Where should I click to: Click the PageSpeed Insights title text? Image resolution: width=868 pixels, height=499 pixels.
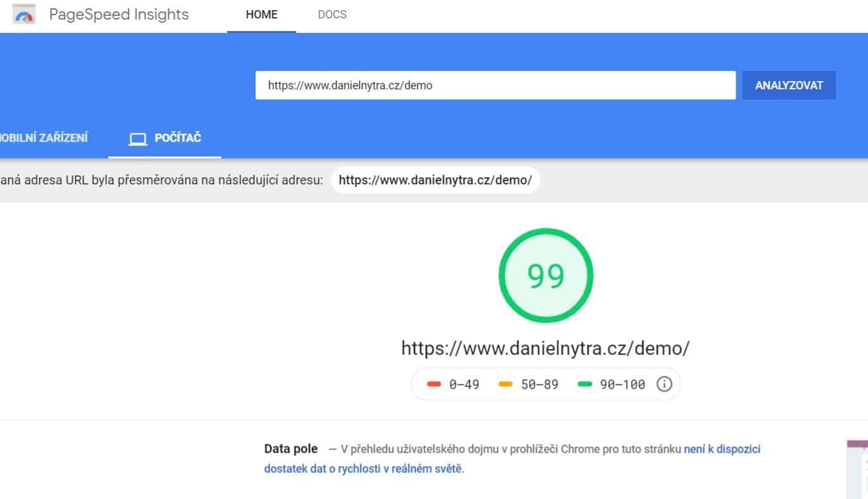(119, 15)
